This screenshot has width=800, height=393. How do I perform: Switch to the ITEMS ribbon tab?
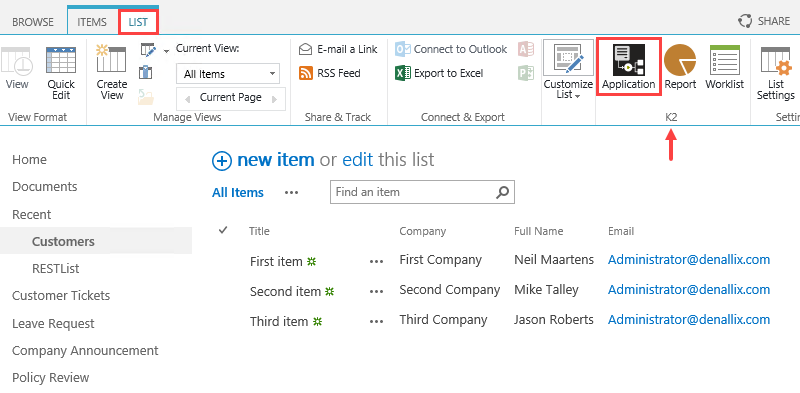click(x=92, y=22)
